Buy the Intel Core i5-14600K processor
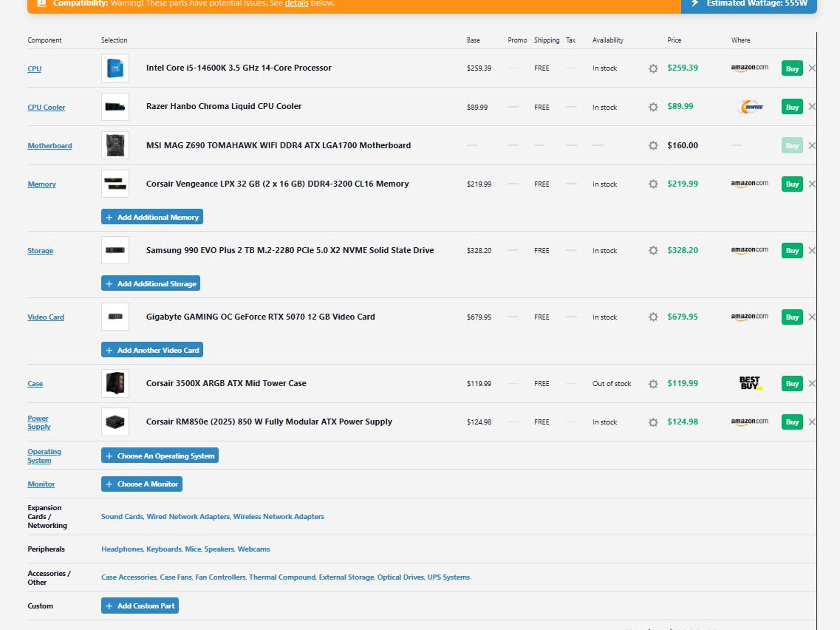Screen dimensions: 840x630 coord(792,68)
